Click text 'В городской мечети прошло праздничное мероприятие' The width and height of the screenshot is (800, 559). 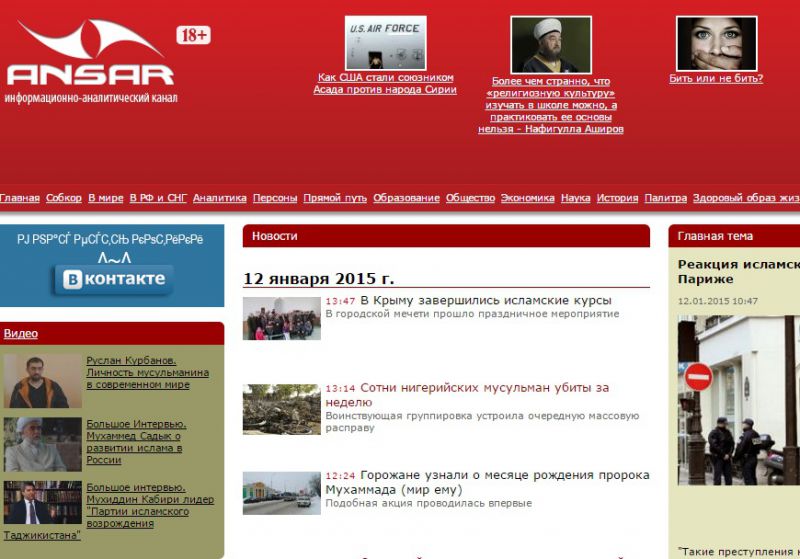click(472, 314)
